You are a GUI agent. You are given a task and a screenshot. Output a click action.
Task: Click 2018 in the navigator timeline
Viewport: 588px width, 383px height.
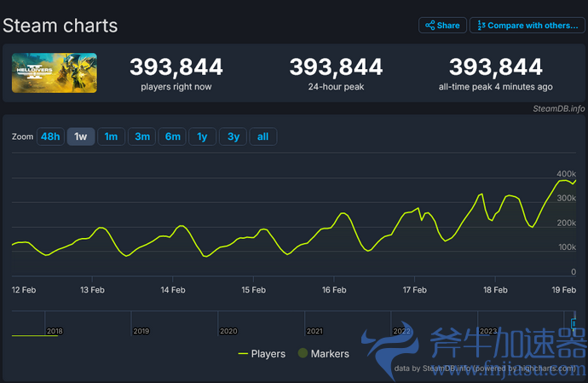pyautogui.click(x=55, y=331)
